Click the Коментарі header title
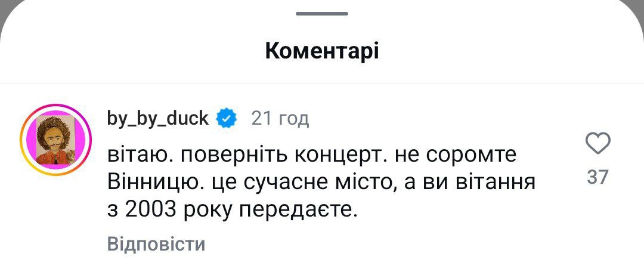The height and width of the screenshot is (278, 644). tap(321, 51)
